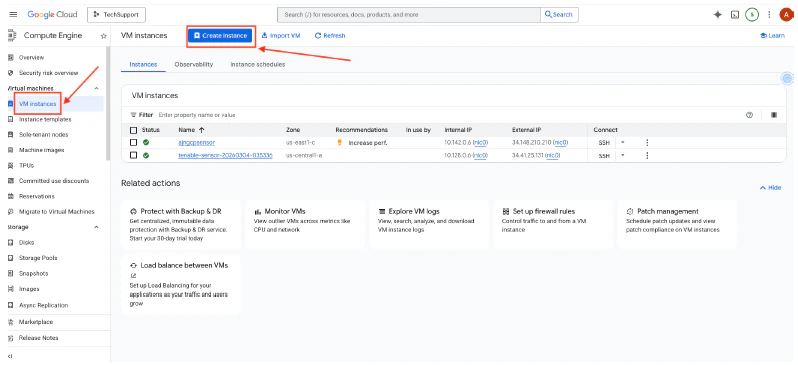Open Images under Storage
This screenshot has height=365, width=798.
tap(29, 289)
